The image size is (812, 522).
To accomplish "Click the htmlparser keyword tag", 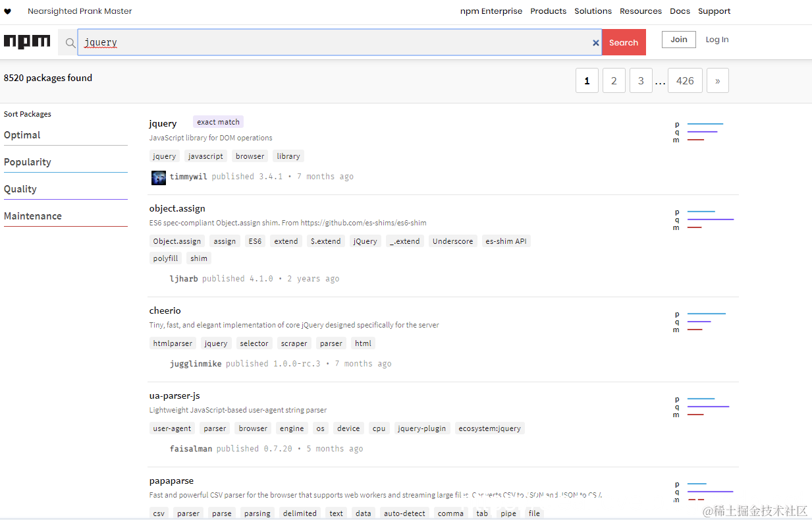I will coord(173,343).
